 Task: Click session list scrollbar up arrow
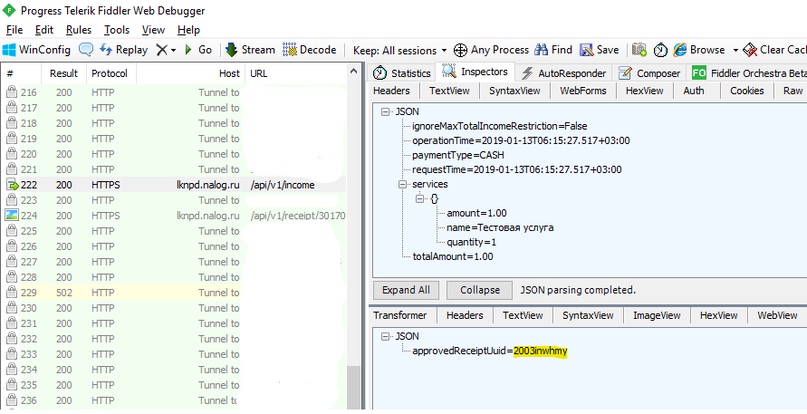tap(353, 72)
